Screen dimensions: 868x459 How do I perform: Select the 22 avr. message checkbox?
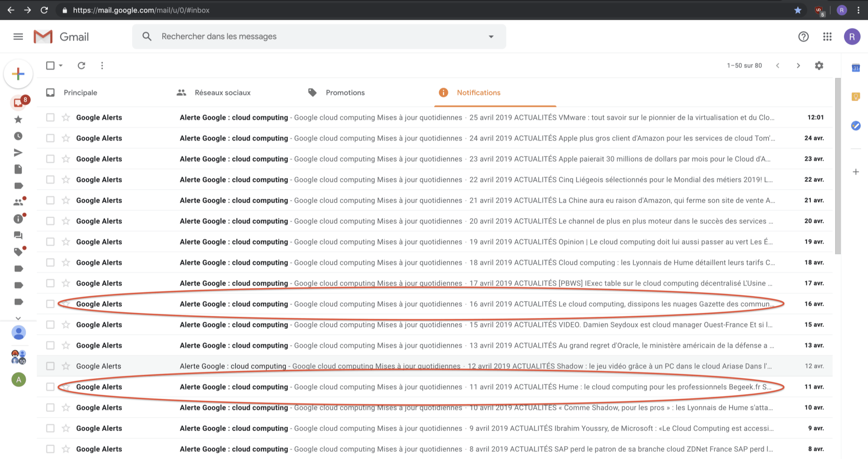[50, 179]
